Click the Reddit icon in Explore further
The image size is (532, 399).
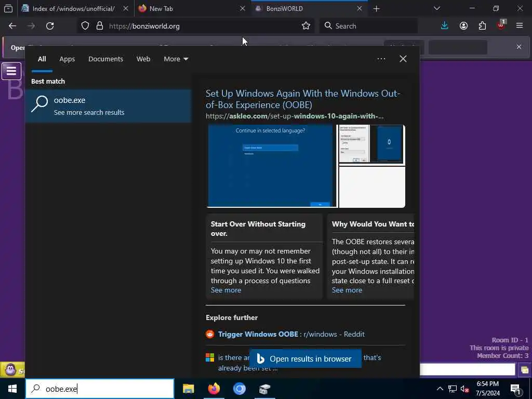pos(210,334)
